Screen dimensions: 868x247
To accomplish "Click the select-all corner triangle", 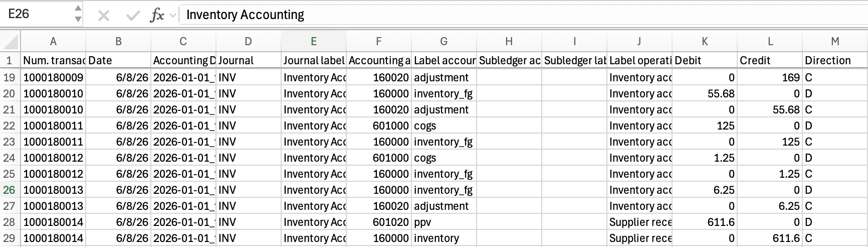I will coord(11,41).
